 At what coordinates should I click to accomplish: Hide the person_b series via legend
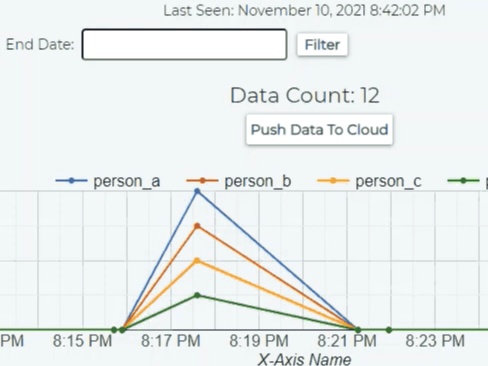click(239, 181)
